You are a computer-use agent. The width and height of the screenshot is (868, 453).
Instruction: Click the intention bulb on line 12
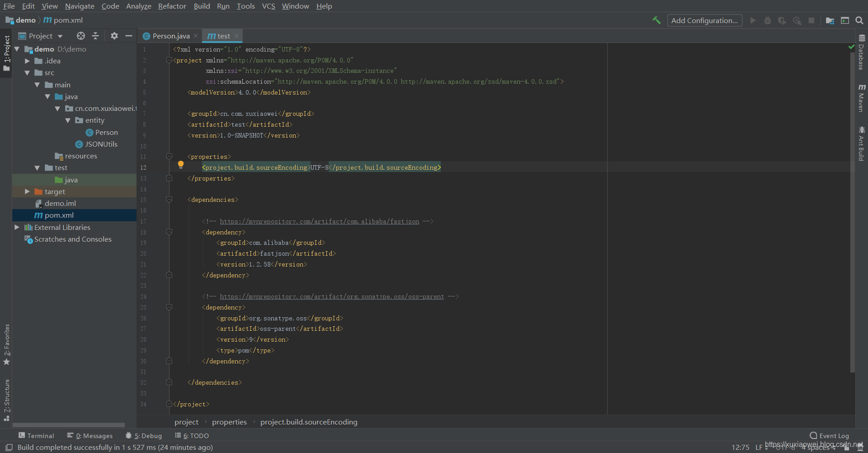181,165
